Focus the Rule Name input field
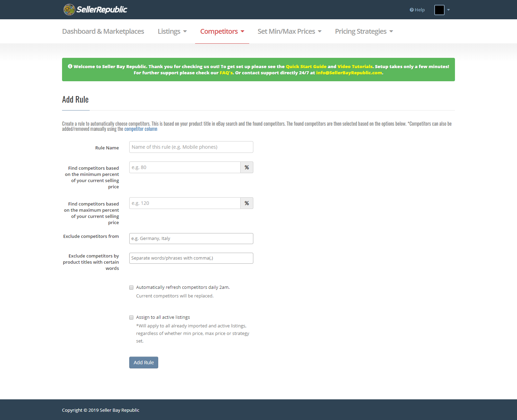Screen dimensions: 517x420 (191, 147)
